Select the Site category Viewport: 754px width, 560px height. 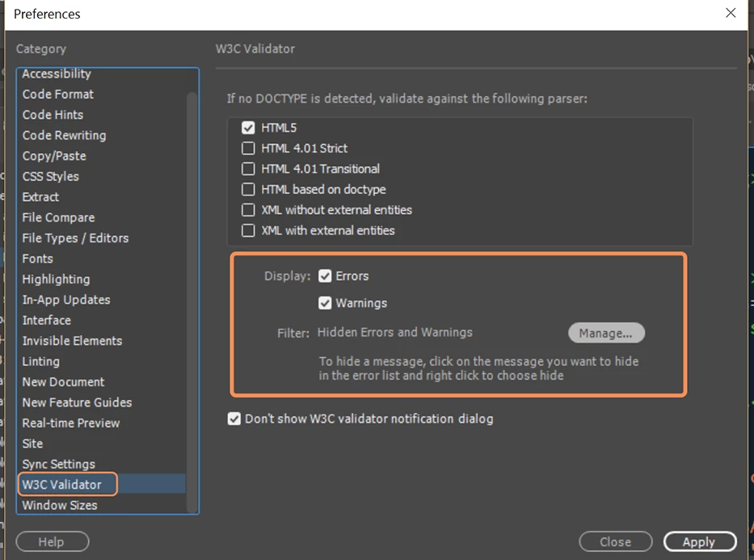[102, 444]
